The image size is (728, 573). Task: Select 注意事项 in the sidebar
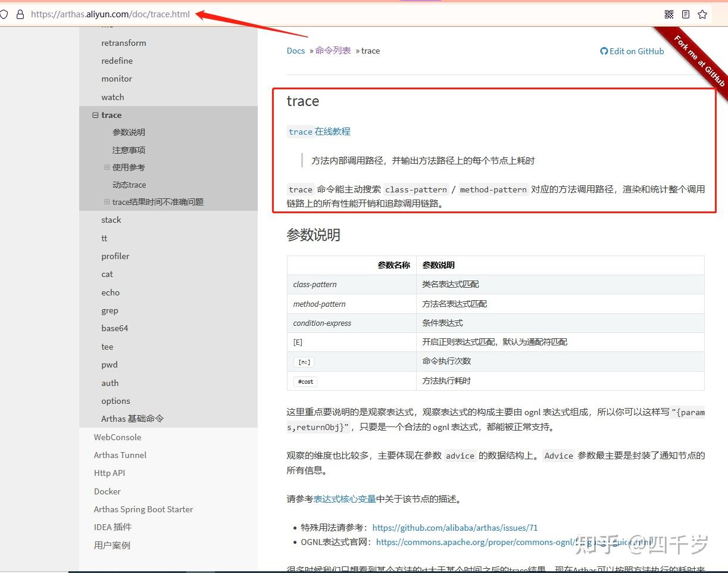pyautogui.click(x=129, y=150)
